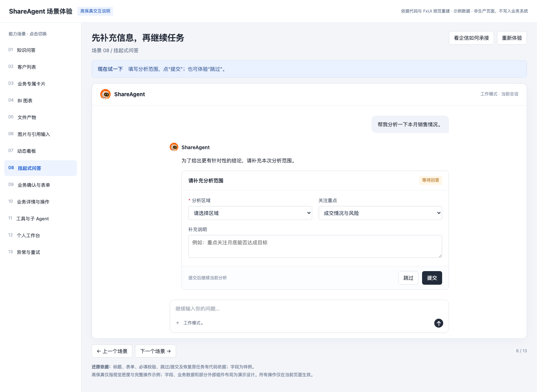This screenshot has width=537, height=392.
Task: Click the 提交后继续当前分析 hint text
Action: [208, 278]
